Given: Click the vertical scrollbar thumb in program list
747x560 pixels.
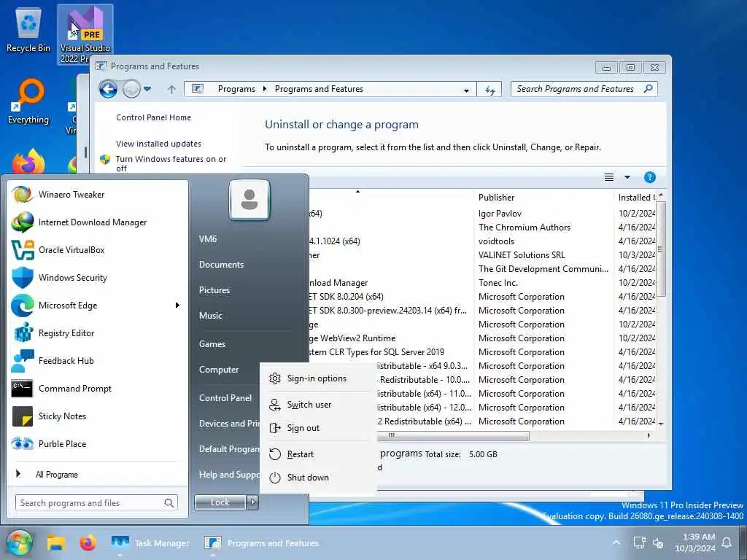Looking at the screenshot, I should tap(660, 248).
